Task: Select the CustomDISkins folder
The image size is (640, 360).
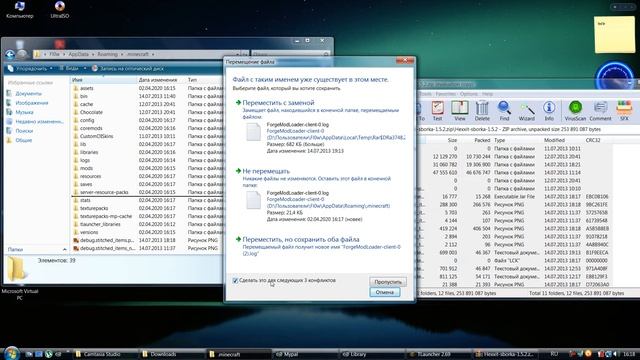Action: tap(96, 136)
